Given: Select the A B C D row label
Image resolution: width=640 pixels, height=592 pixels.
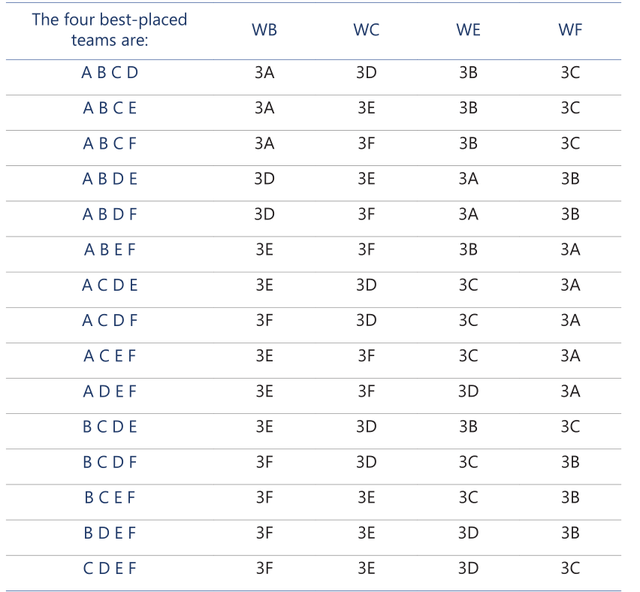Looking at the screenshot, I should [x=110, y=73].
